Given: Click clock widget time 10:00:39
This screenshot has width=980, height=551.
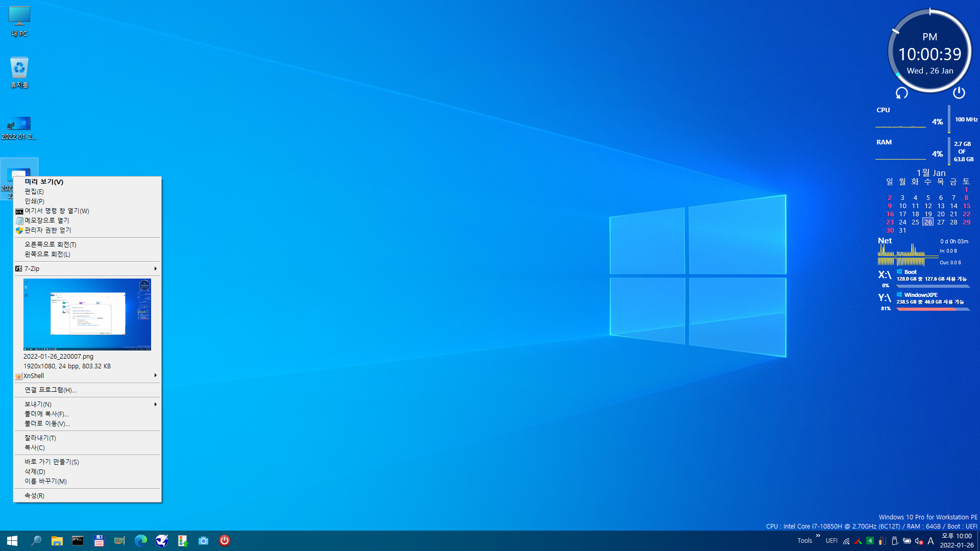Looking at the screenshot, I should coord(929,54).
